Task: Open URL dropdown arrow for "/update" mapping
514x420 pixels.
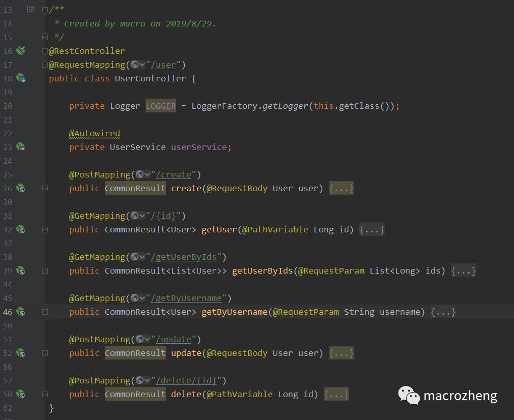Action: (147, 340)
